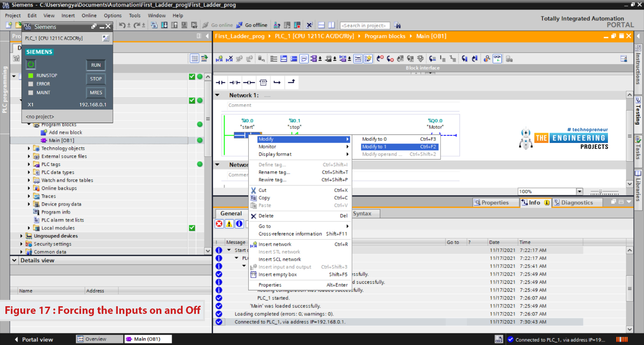Open the Portal view

[x=34, y=340]
